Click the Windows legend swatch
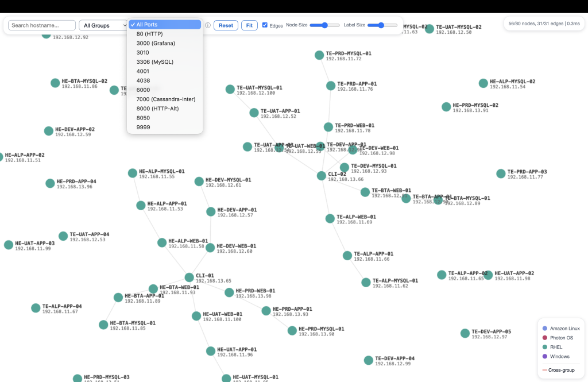 tap(545, 357)
